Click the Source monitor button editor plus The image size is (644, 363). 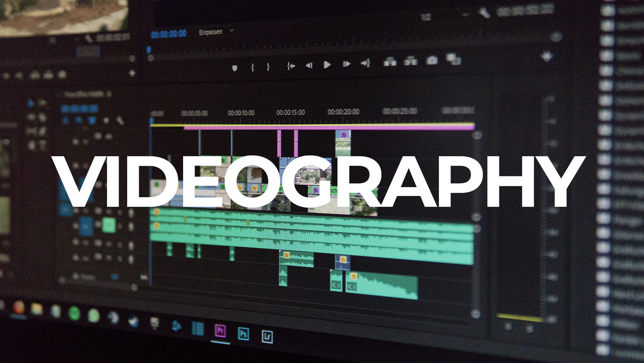132,73
